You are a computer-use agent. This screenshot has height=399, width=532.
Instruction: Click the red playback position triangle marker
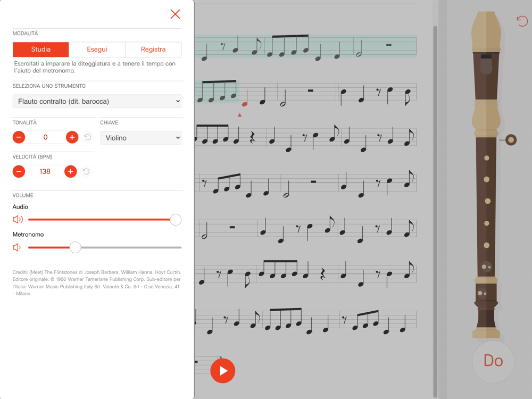[x=239, y=115]
